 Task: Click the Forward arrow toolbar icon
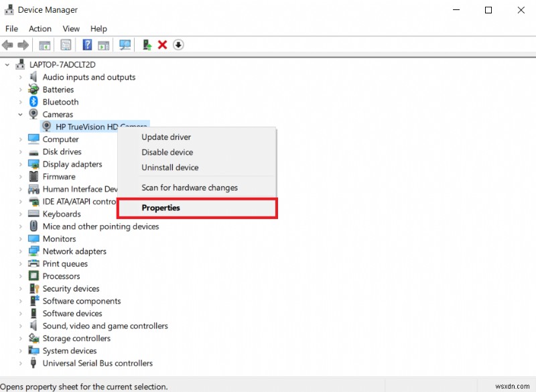click(x=23, y=45)
